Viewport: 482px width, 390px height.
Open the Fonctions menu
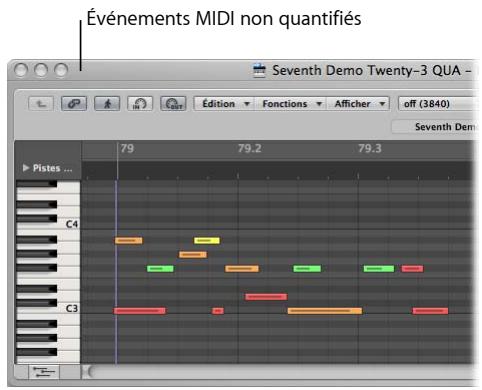click(291, 104)
